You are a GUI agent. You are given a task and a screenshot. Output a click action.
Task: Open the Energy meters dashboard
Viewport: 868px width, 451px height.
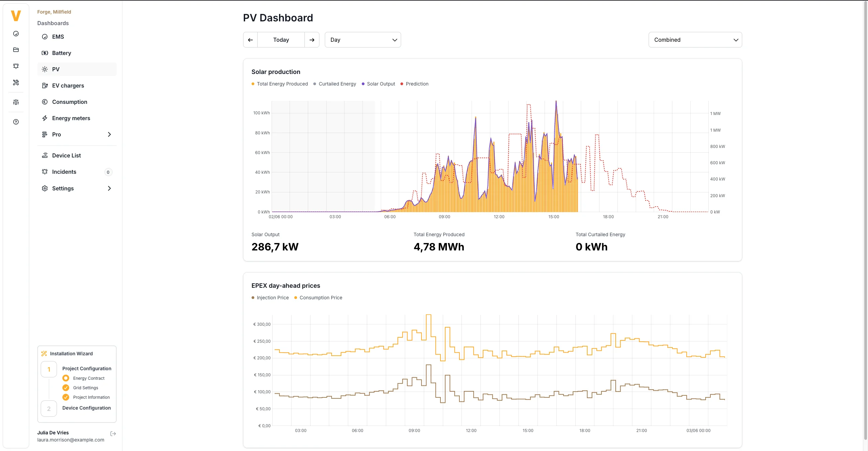[x=77, y=118]
